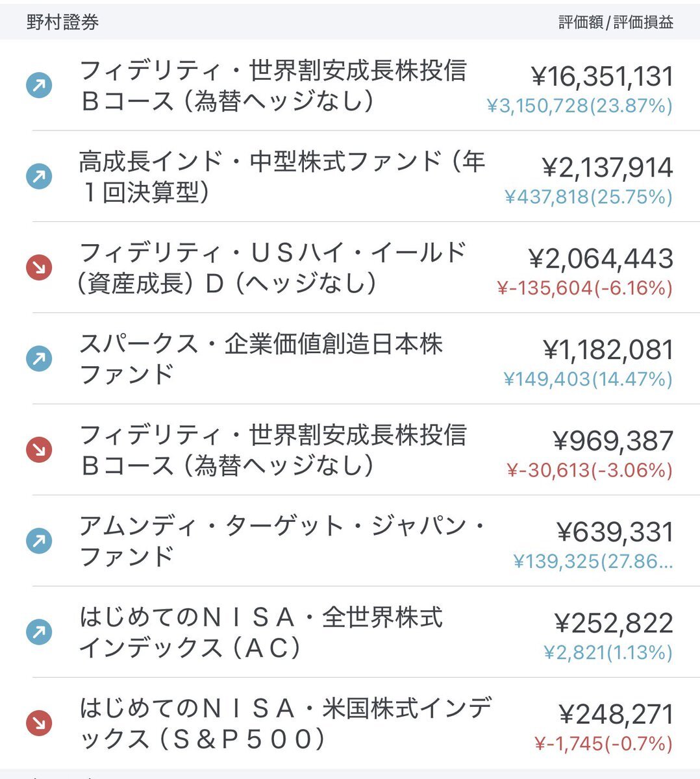Tap the 評価額/評価損益 column label
The width and height of the screenshot is (700, 779).
(616, 23)
